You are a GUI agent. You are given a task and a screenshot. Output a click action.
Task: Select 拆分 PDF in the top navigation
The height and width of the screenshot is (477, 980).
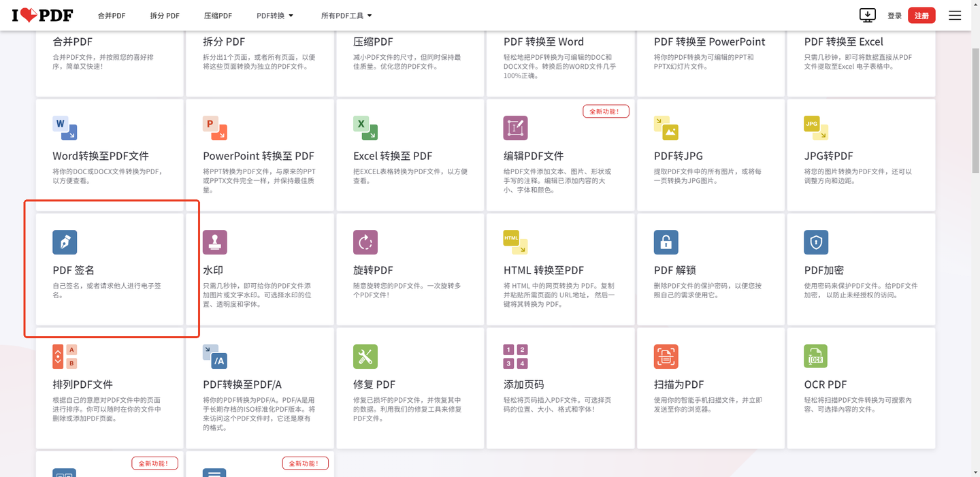pos(165,15)
